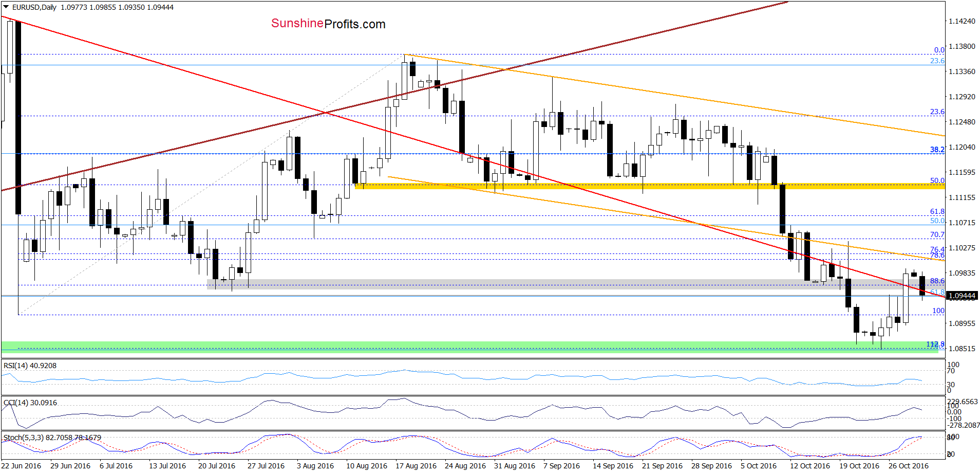Select the 1.14240 price axis label
Image resolution: width=980 pixels, height=473 pixels.
(x=962, y=21)
